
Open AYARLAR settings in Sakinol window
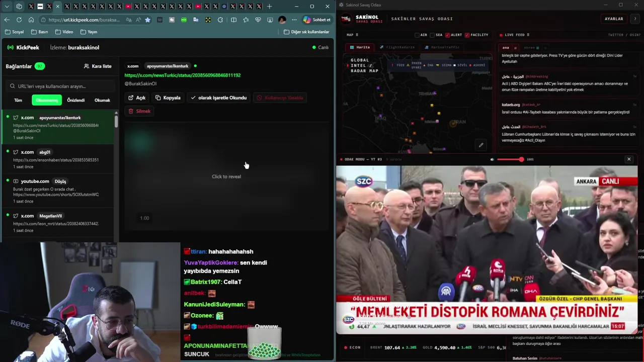coord(614,19)
